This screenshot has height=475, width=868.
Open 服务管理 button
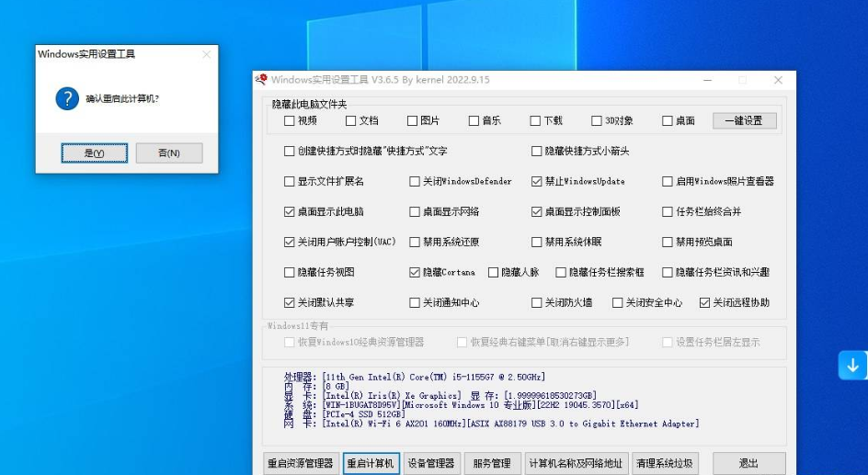pyautogui.click(x=492, y=463)
